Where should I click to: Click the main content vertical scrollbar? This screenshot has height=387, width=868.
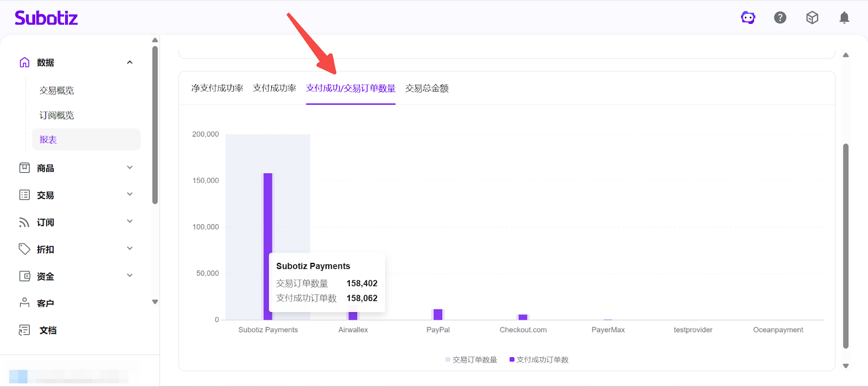[x=845, y=244]
